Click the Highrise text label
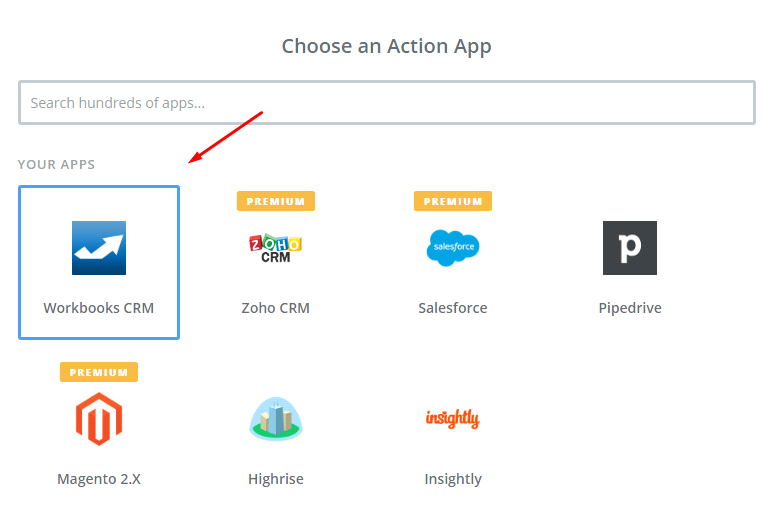Screen dimensions: 769x518 [276, 479]
